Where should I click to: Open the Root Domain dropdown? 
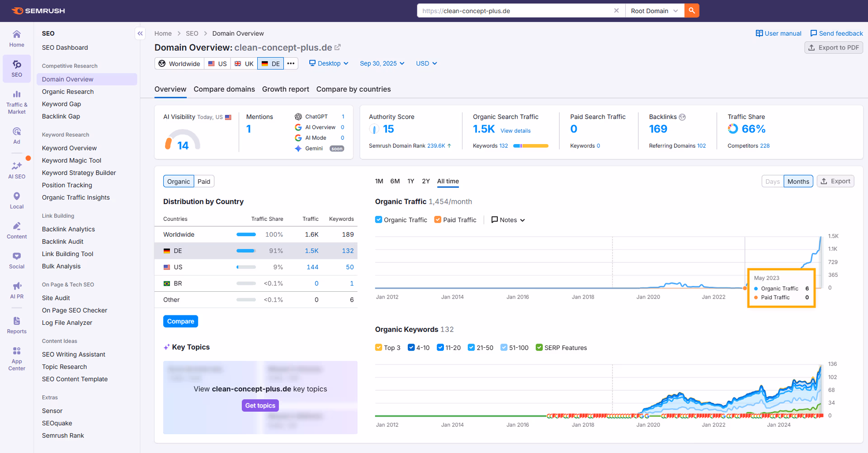click(654, 10)
